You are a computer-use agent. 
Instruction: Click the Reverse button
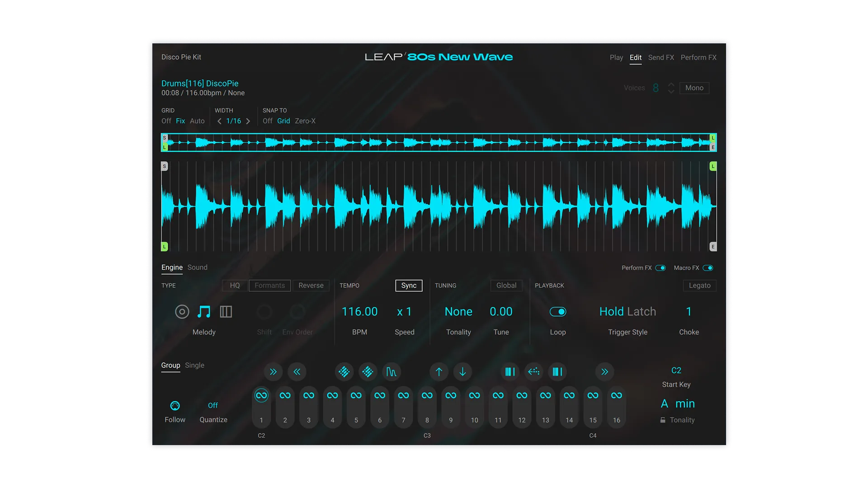pos(311,286)
